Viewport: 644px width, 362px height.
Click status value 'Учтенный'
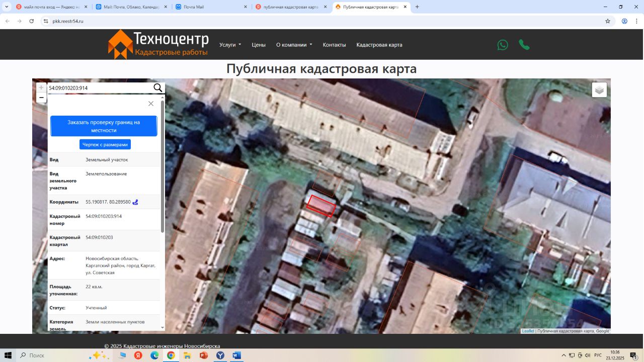pyautogui.click(x=96, y=308)
